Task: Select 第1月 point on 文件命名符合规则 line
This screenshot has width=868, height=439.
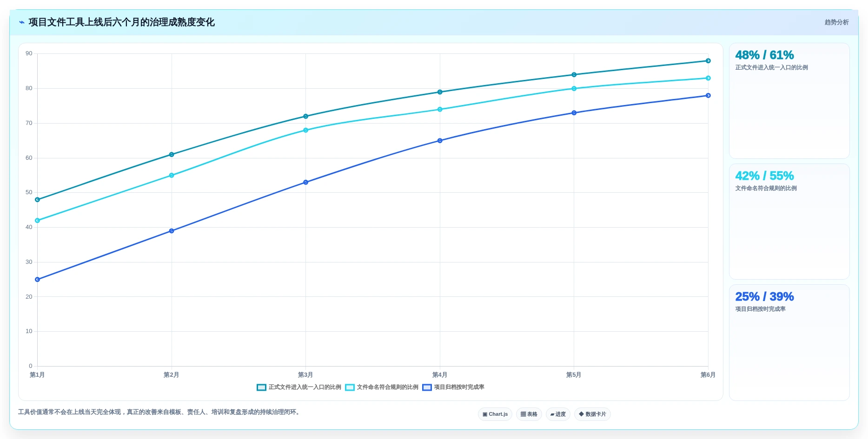Action: coord(38,221)
